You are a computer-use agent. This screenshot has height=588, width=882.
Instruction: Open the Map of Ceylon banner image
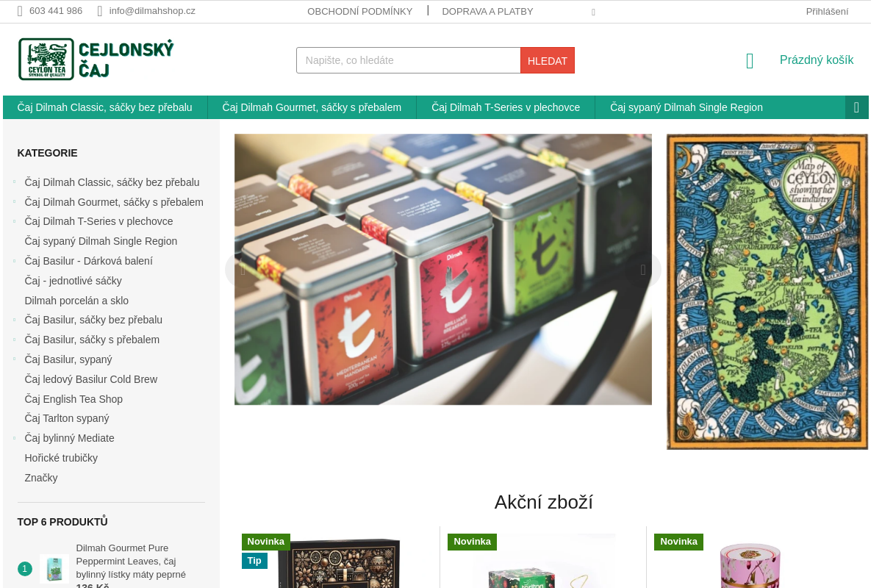767,291
